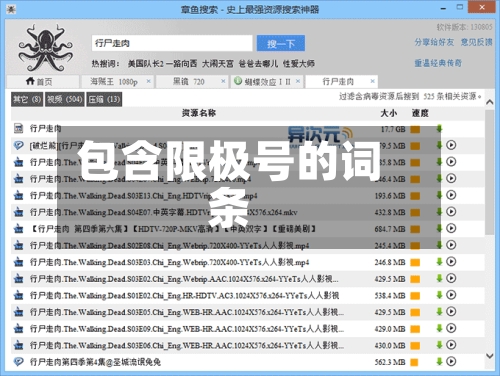
Task: Click the video icon of S03E02 row
Action: 19,279
